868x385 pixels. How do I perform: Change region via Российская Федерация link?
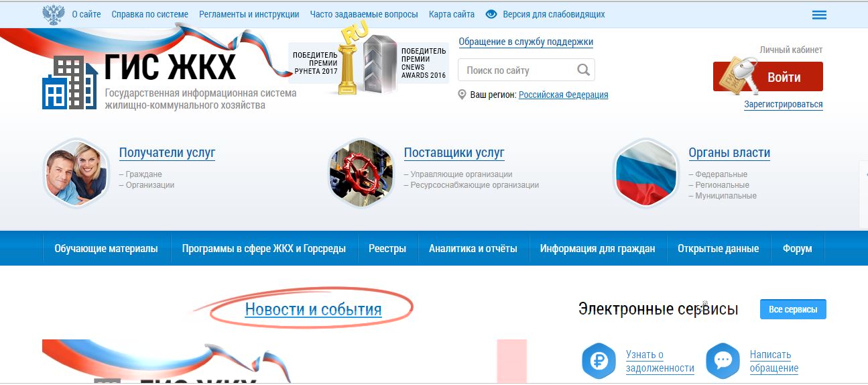(564, 95)
